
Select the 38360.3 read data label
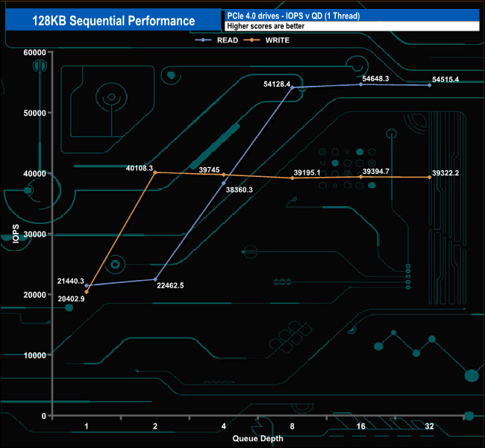tap(239, 190)
